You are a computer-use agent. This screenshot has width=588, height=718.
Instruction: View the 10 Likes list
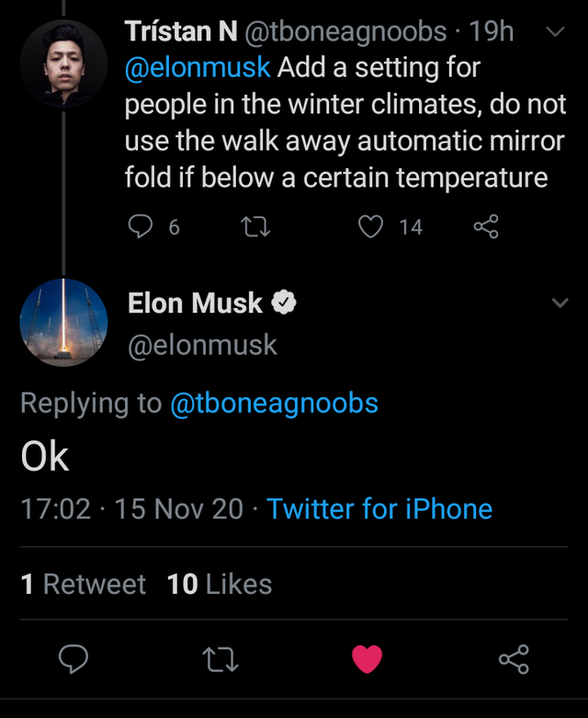[220, 584]
